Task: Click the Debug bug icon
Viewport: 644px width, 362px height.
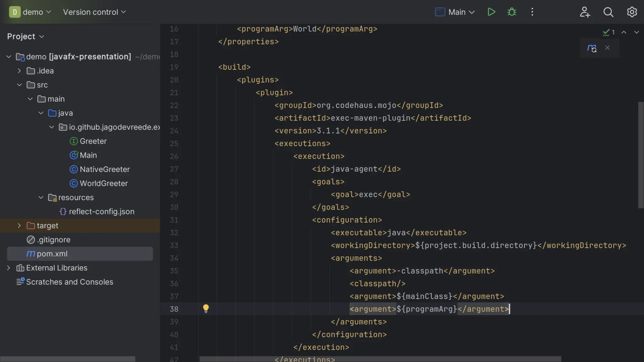Action: click(512, 12)
